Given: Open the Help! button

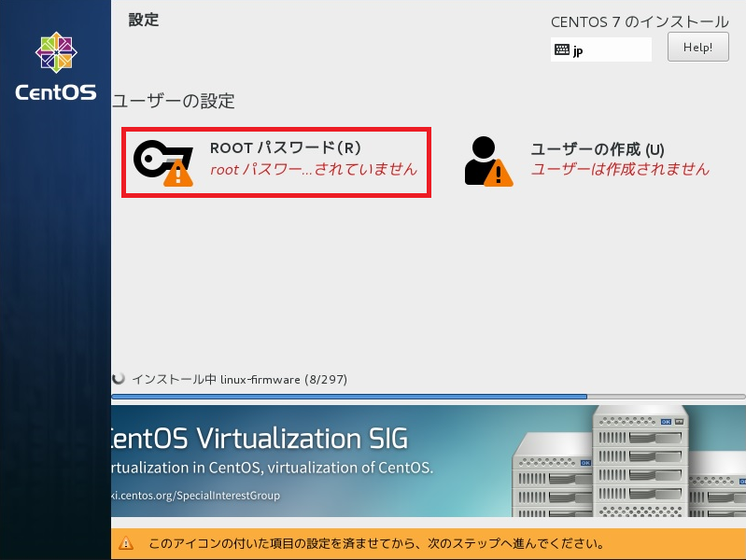Looking at the screenshot, I should (x=698, y=47).
